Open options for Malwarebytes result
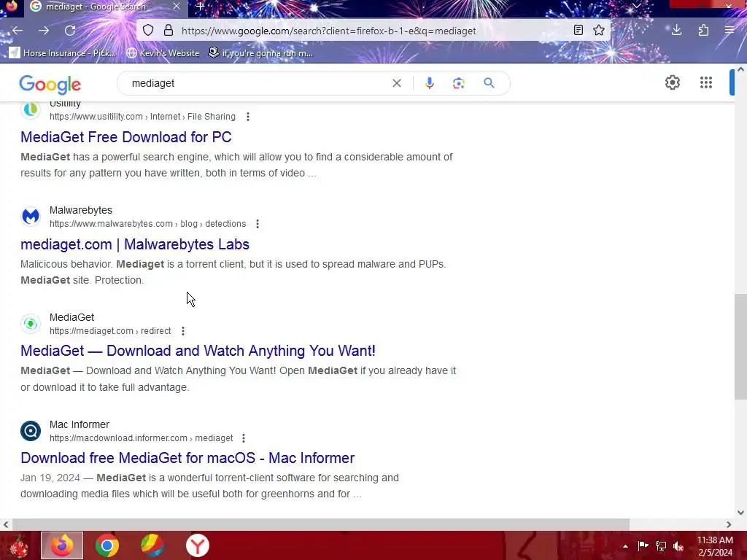The image size is (747, 560). [258, 224]
